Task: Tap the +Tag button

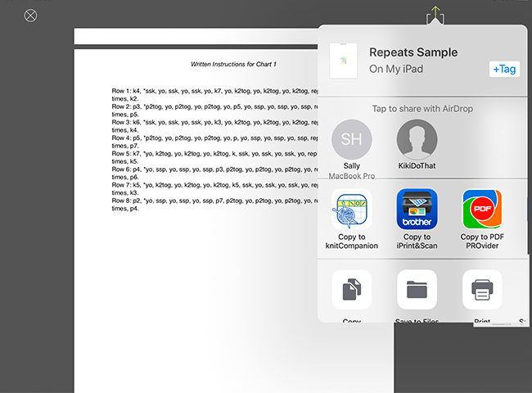Action: (504, 70)
